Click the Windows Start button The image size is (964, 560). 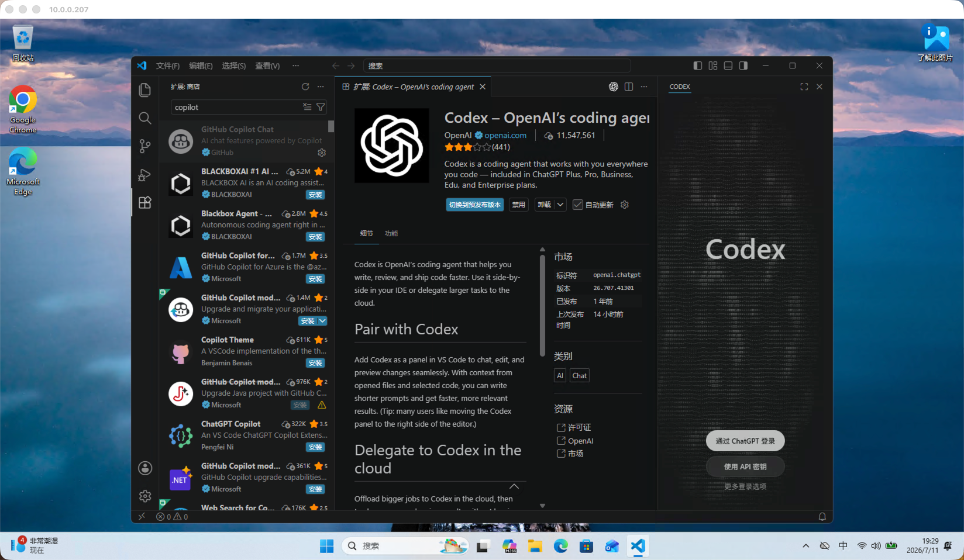[x=326, y=547]
